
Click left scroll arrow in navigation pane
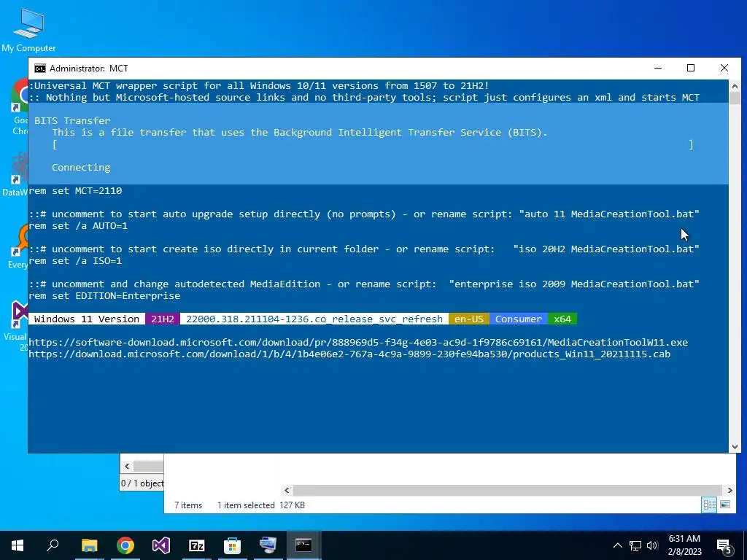127,466
